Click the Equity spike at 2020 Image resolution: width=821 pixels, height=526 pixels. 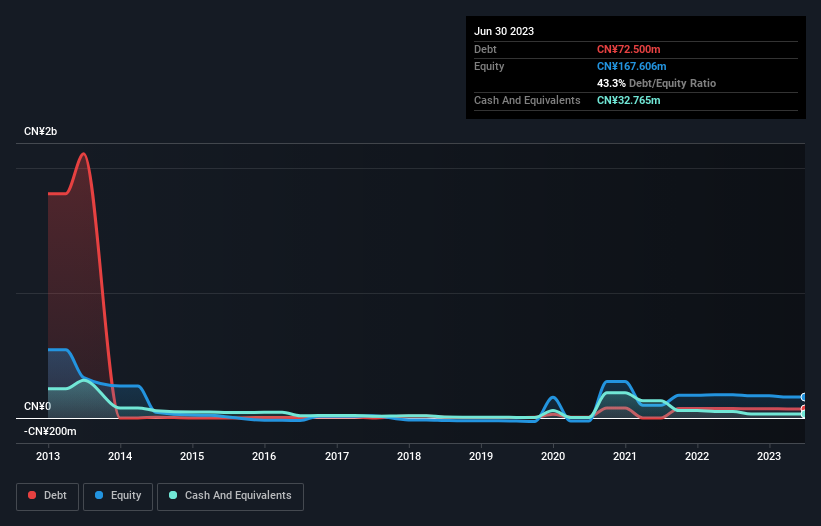(x=553, y=398)
